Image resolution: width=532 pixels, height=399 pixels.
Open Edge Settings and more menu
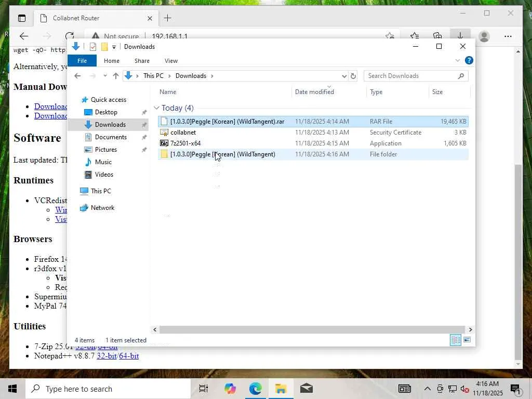point(508,36)
